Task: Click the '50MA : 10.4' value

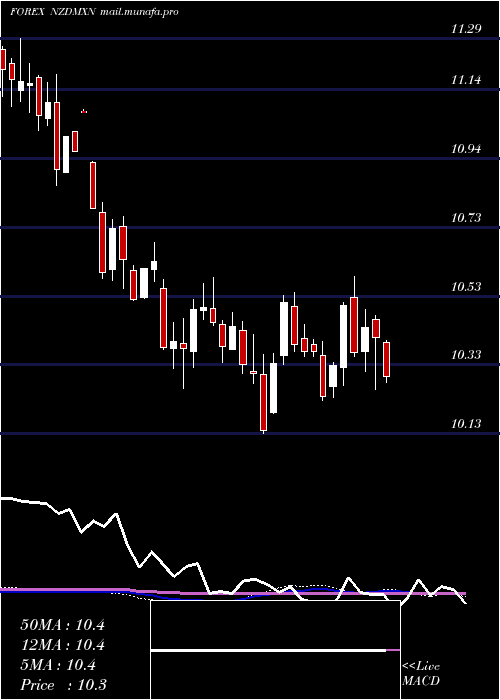Action: (62, 625)
